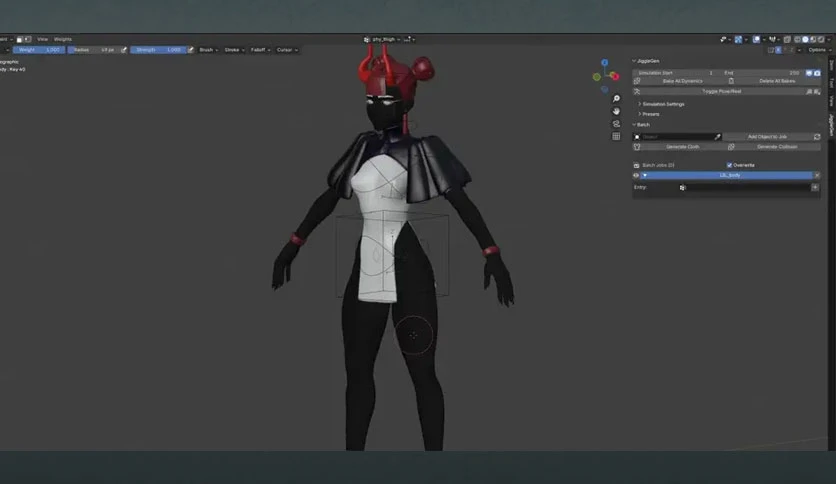The image size is (836, 484).
Task: Toggle viewport gizmos icon
Action: tap(738, 39)
